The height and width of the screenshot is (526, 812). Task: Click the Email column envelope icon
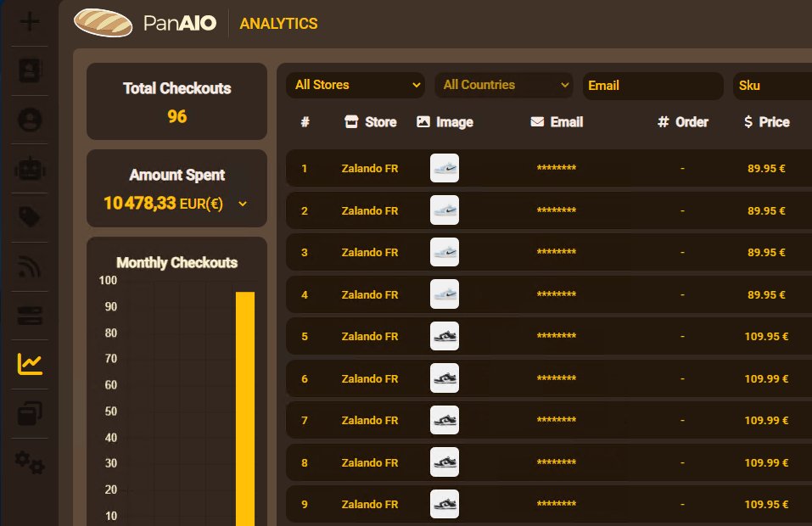click(x=537, y=121)
